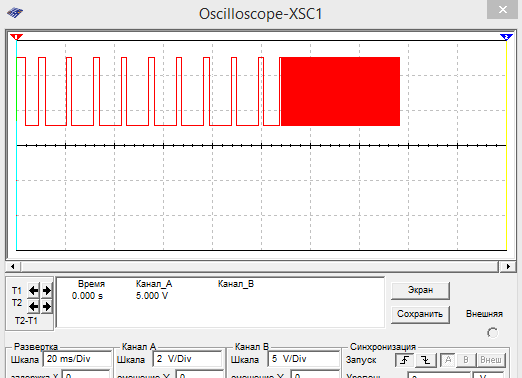The image size is (522, 378).
Task: Click the Сохранить button
Action: point(420,314)
